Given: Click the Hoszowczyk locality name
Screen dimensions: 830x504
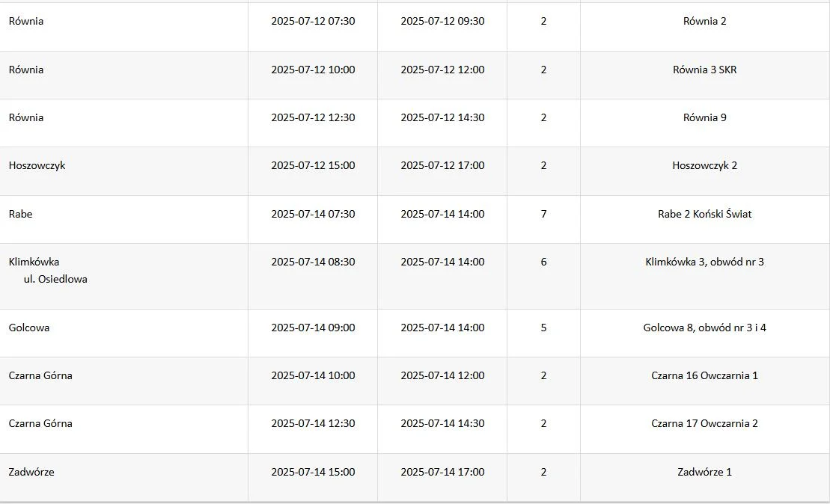Looking at the screenshot, I should (x=37, y=165).
